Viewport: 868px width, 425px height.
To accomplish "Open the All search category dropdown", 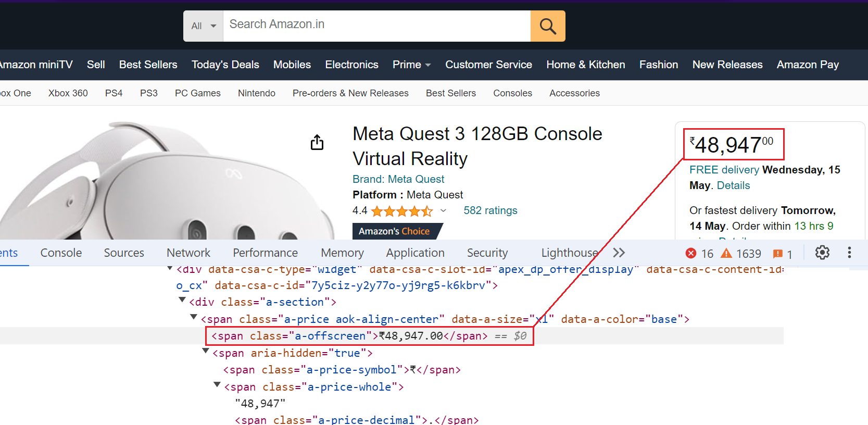I will pyautogui.click(x=203, y=26).
